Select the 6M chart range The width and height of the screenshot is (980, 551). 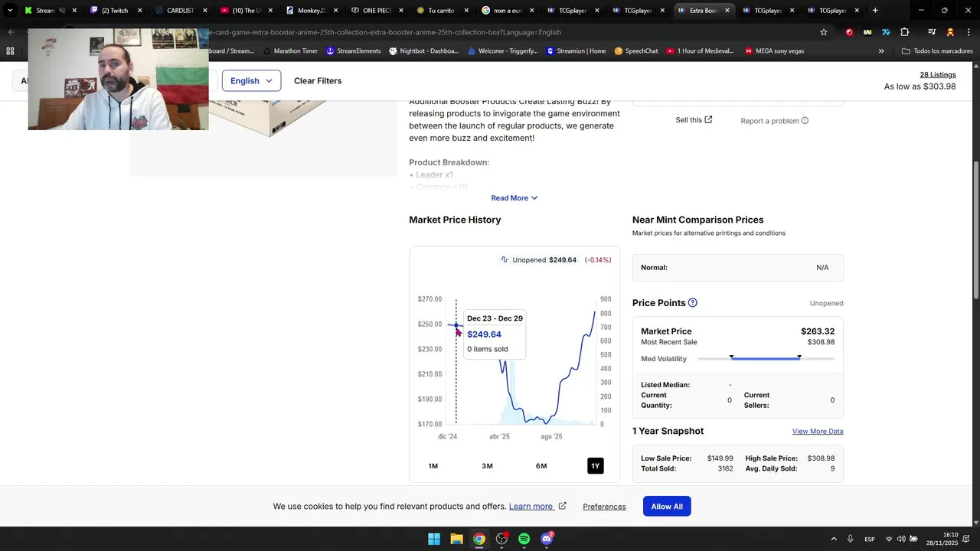541,466
